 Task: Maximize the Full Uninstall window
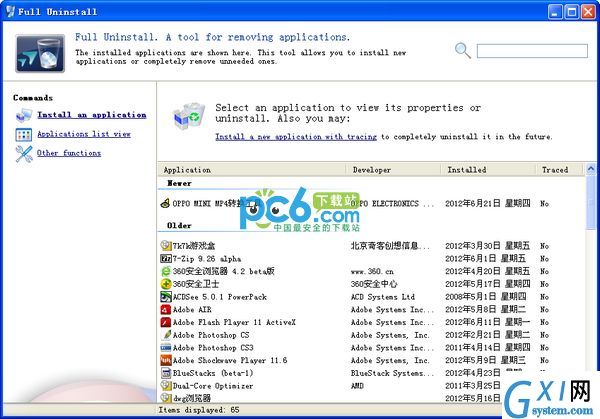[x=572, y=12]
